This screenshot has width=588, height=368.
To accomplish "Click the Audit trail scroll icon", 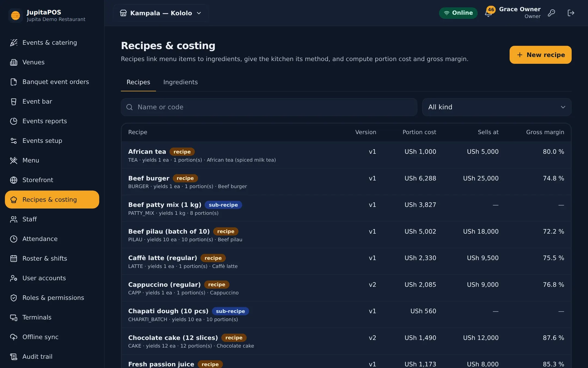I will coord(14,357).
